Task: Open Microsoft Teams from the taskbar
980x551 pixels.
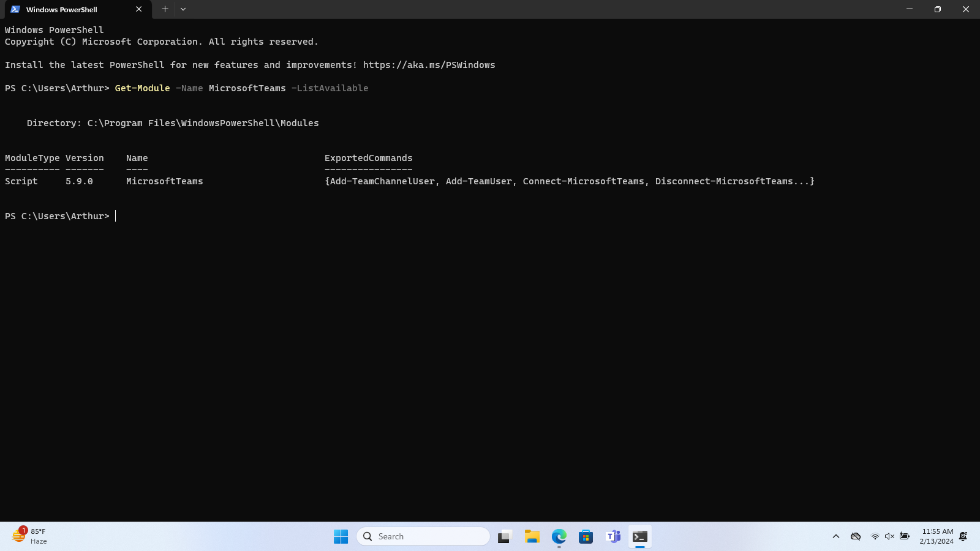Action: [613, 536]
